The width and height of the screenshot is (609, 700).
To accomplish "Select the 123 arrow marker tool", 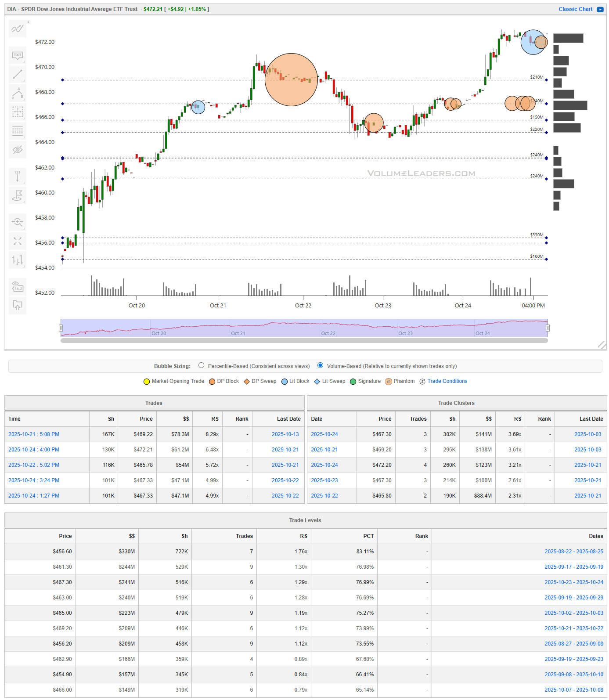I will [18, 176].
